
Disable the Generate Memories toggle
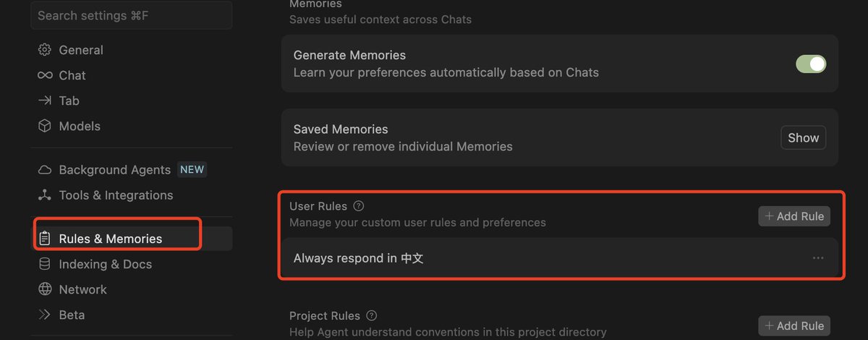[811, 64]
